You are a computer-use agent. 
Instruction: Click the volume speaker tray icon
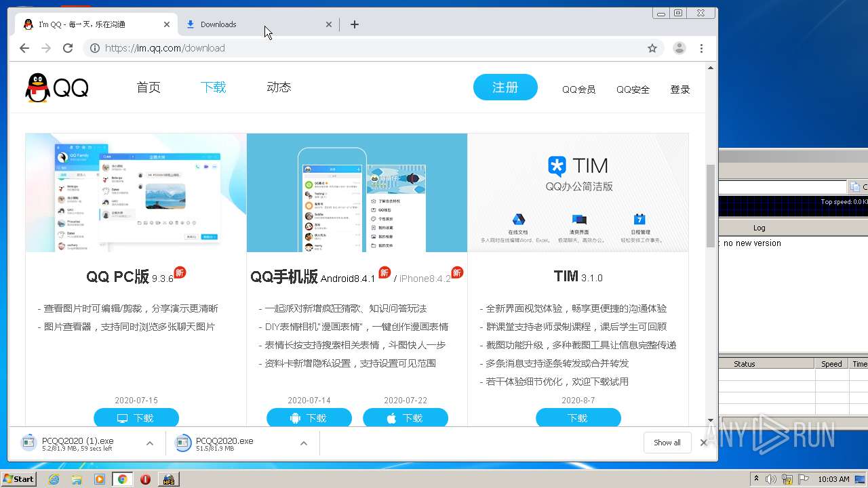(x=771, y=479)
